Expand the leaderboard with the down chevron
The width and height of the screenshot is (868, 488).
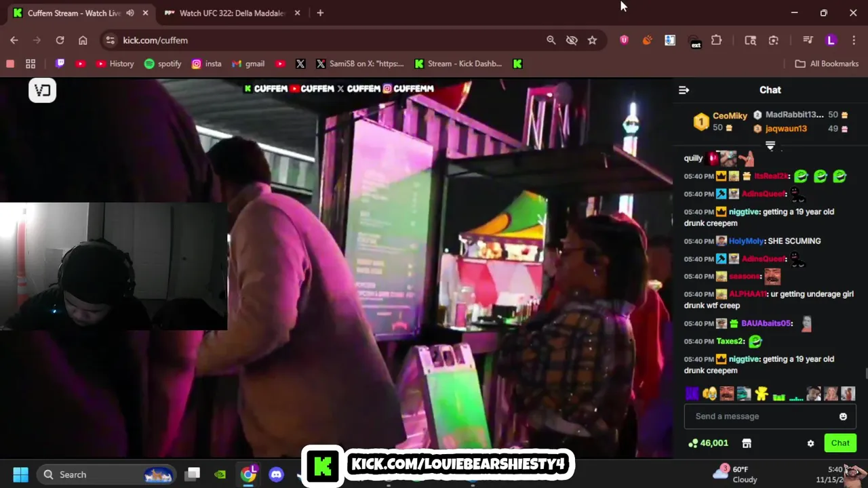click(x=770, y=146)
